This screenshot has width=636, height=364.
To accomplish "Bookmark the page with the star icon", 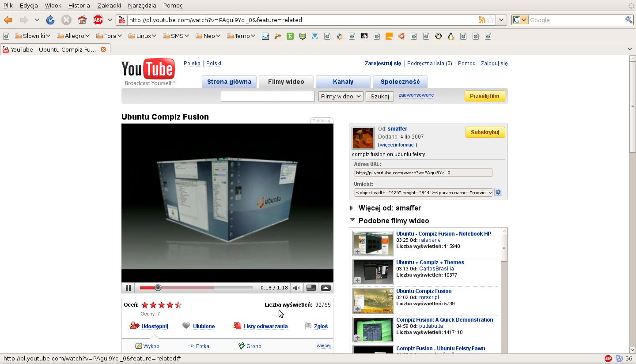I will 491,20.
